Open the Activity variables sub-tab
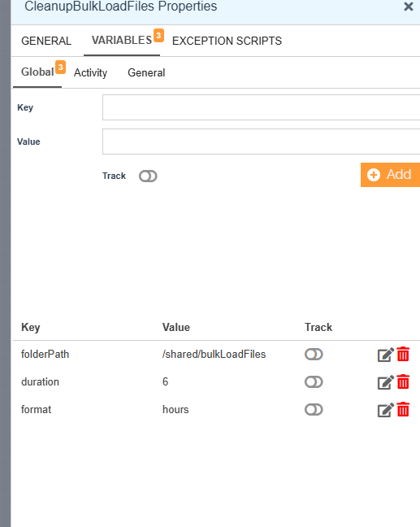 click(90, 72)
